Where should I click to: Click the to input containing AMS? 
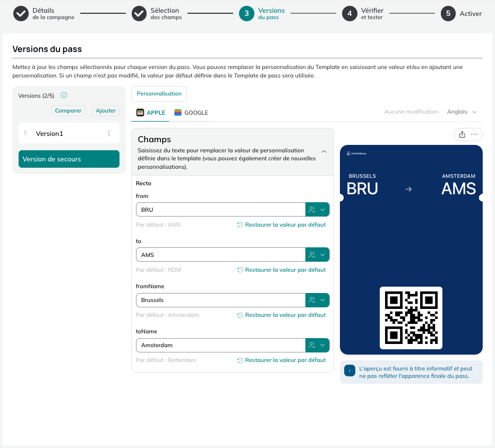220,255
